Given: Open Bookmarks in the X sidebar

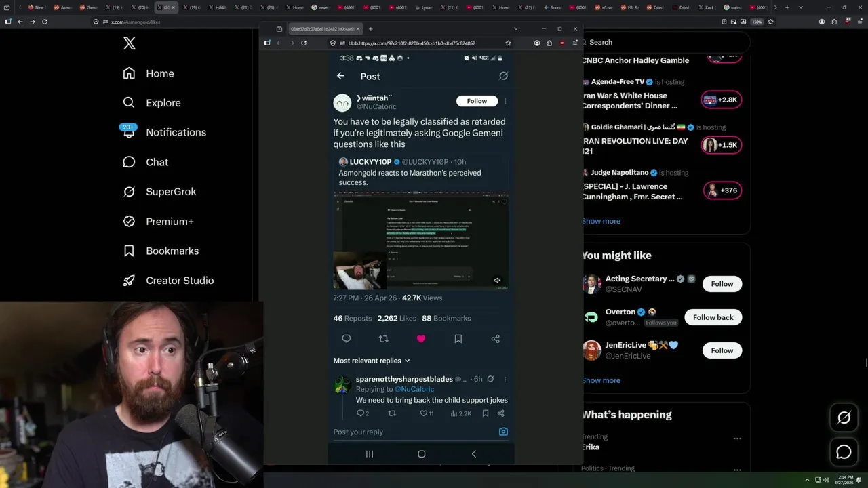Looking at the screenshot, I should coord(161,251).
